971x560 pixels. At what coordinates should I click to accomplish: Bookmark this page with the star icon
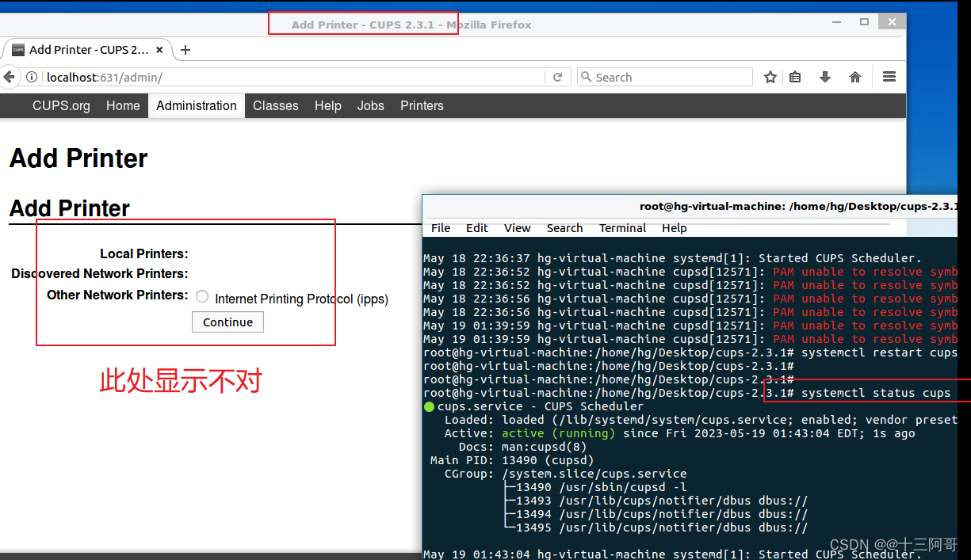(770, 77)
